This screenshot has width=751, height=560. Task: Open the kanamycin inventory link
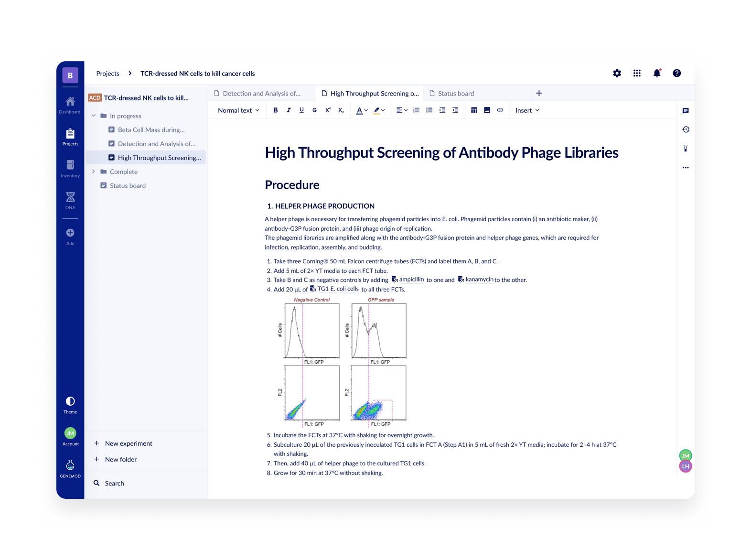pos(475,280)
